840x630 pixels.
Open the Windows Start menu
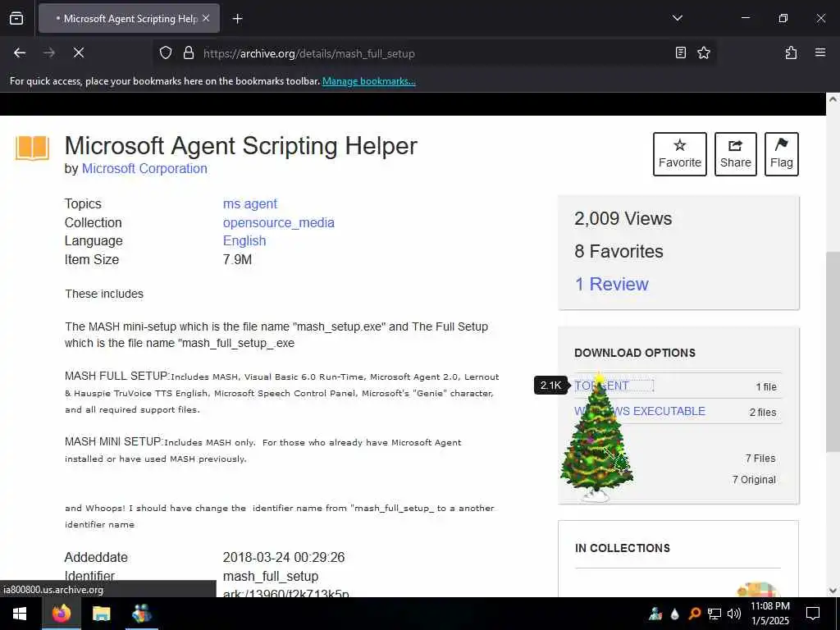pos(20,614)
